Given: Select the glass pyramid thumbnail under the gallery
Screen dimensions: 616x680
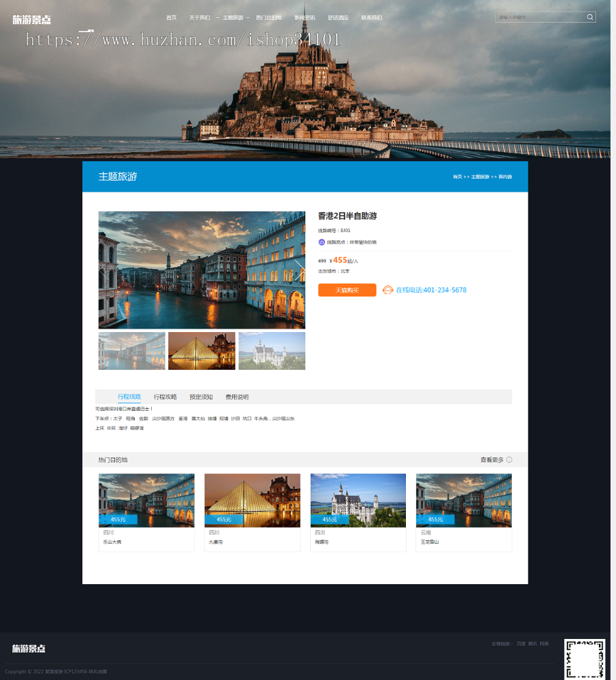Looking at the screenshot, I should (202, 351).
